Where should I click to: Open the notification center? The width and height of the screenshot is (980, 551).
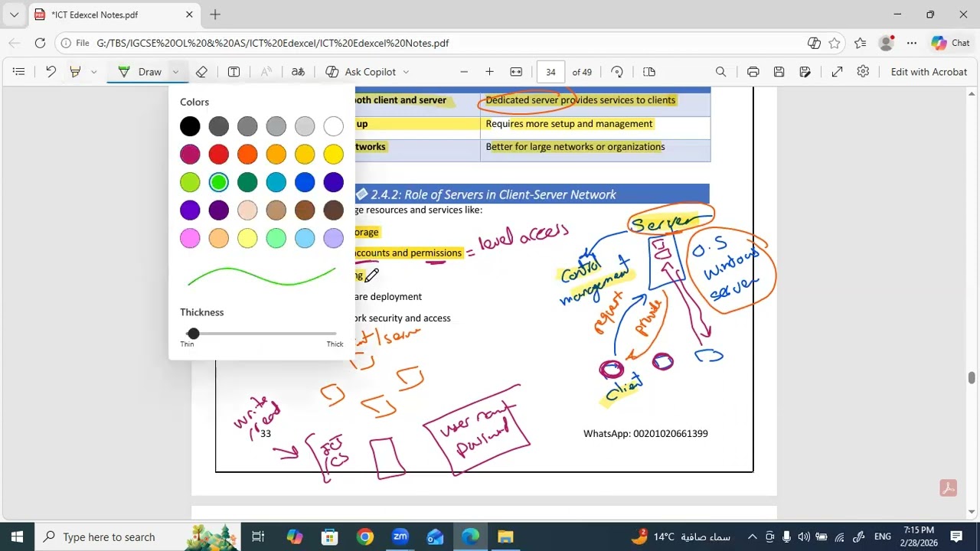click(956, 536)
